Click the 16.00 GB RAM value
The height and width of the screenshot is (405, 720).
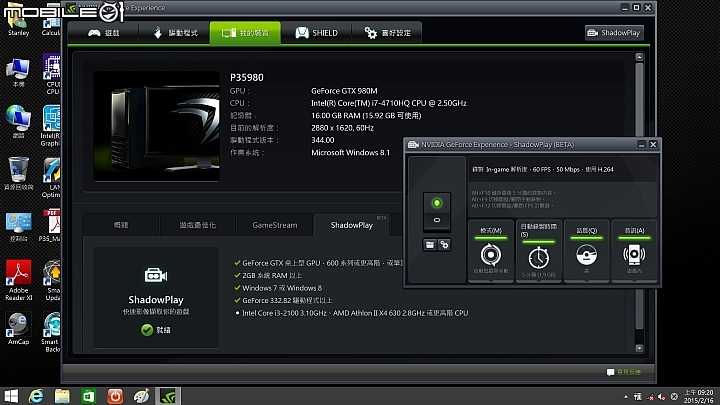pyautogui.click(x=366, y=116)
